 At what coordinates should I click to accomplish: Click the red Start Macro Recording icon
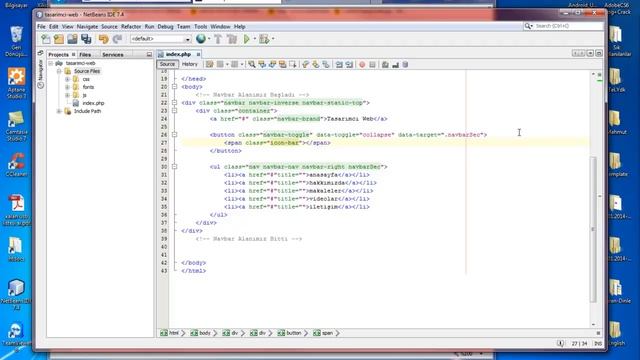pyautogui.click(x=362, y=64)
